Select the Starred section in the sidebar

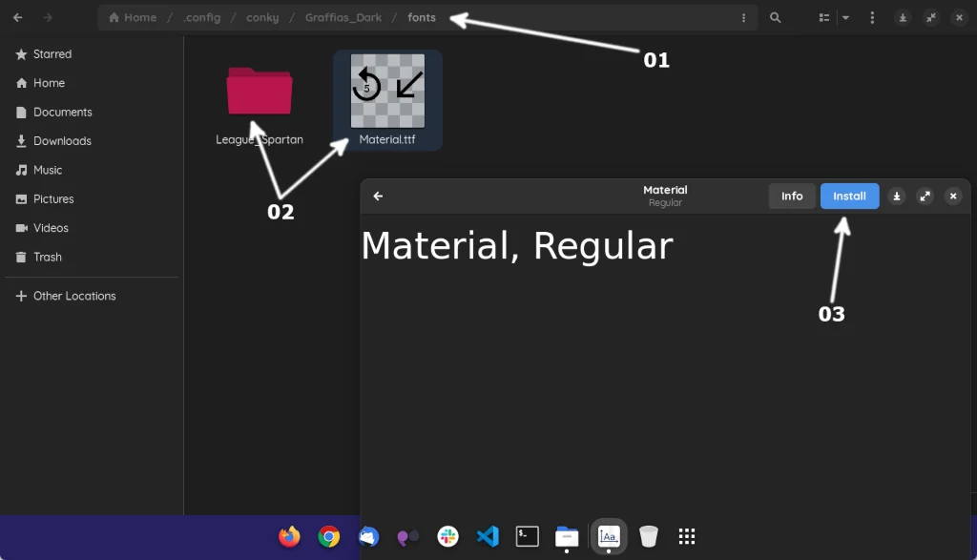(52, 54)
